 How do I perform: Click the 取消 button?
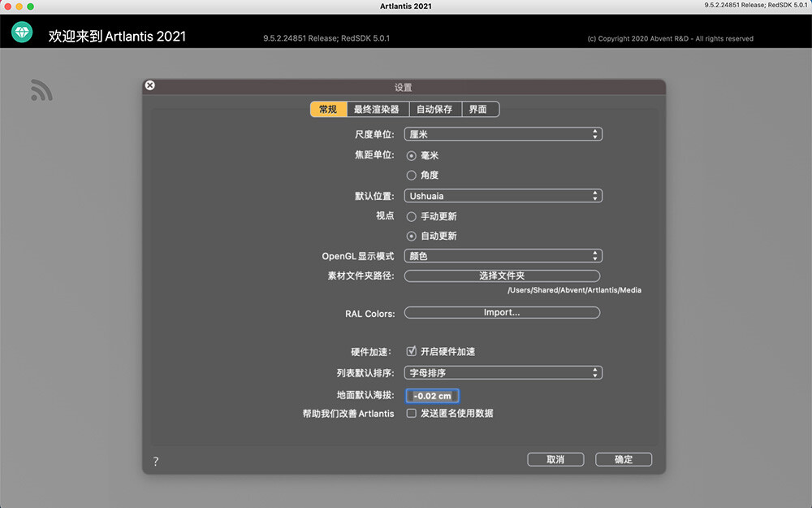[x=555, y=460]
